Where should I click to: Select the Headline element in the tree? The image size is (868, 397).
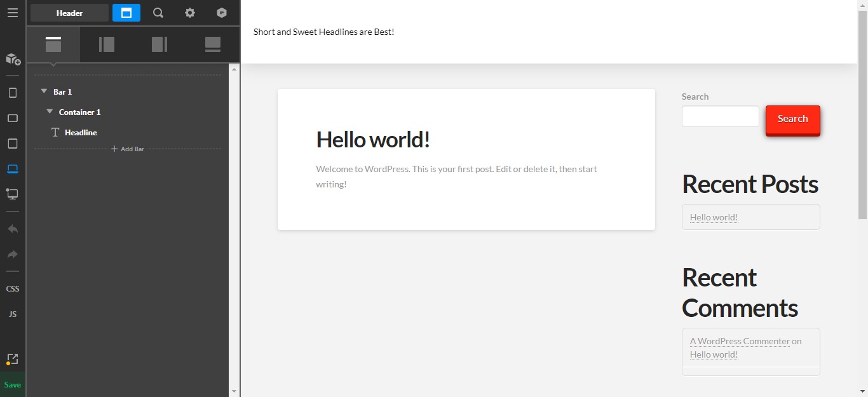81,132
